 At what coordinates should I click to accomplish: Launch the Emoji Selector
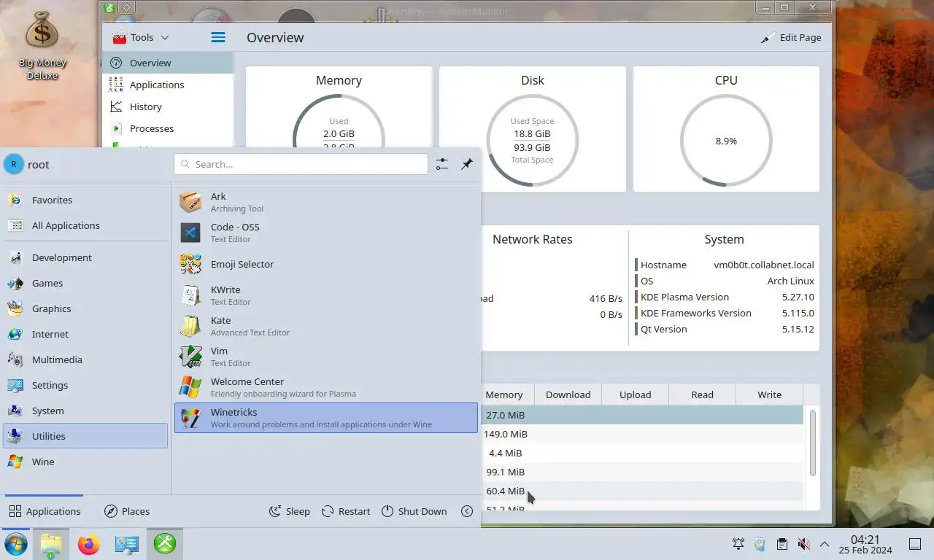326,264
